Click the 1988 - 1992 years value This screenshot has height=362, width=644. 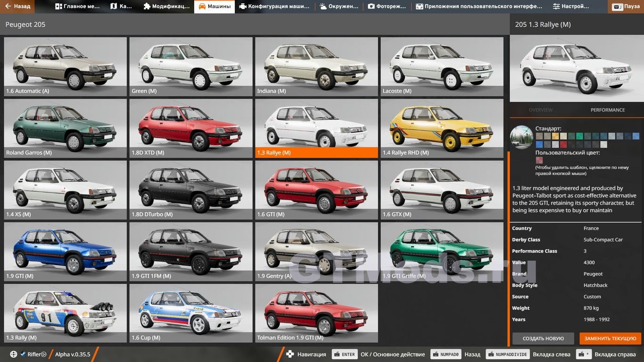[x=596, y=319]
